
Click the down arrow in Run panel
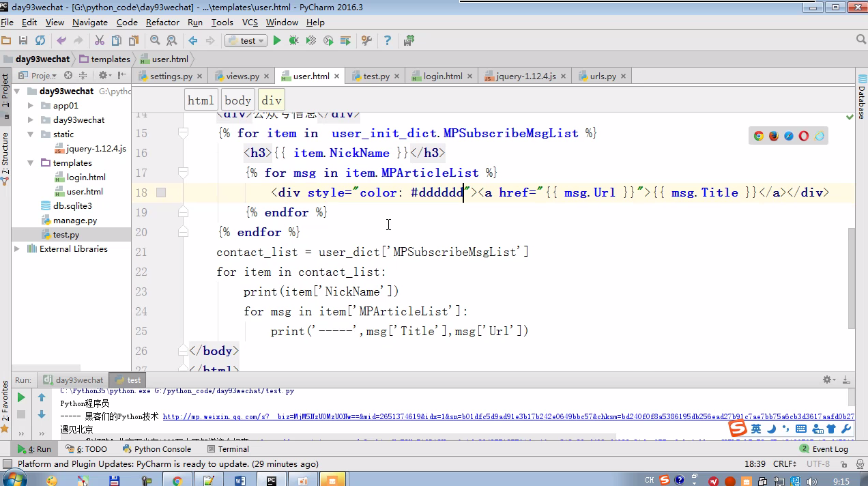point(42,414)
